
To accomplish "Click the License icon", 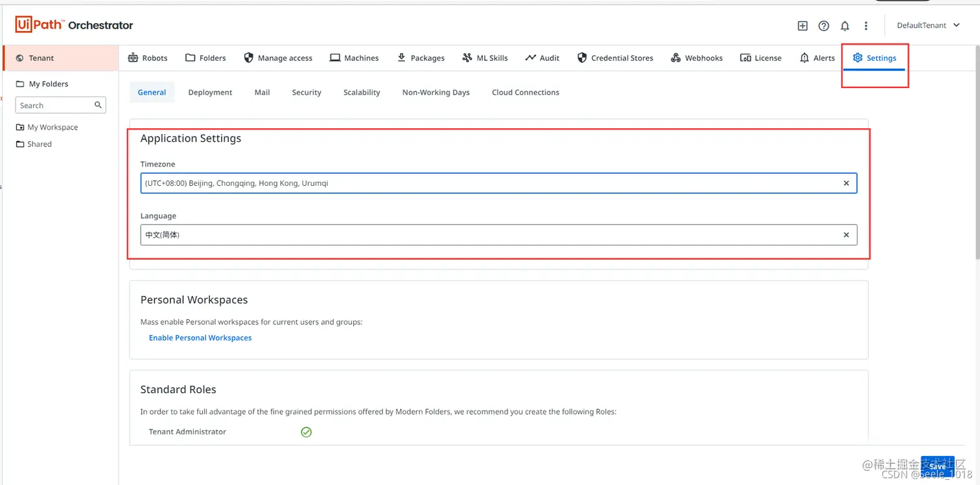I will (745, 58).
